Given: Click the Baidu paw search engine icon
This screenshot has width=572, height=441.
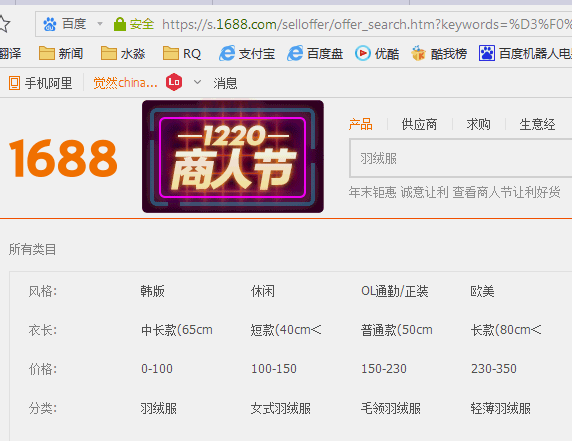Looking at the screenshot, I should click(x=50, y=24).
